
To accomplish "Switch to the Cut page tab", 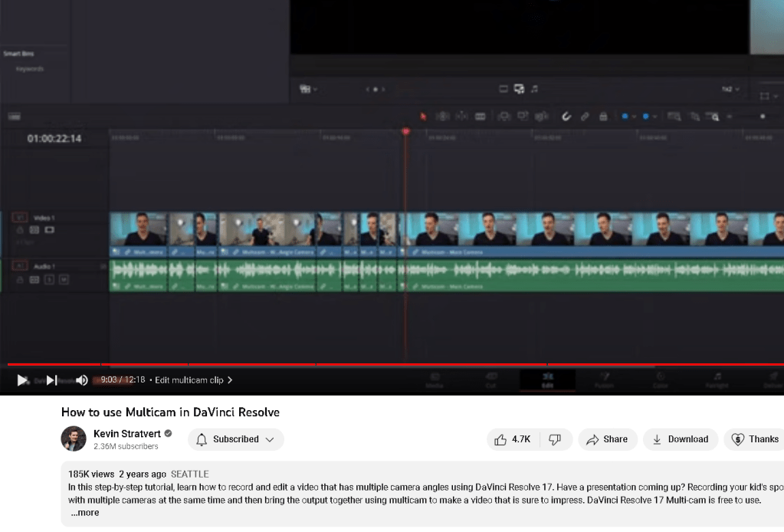I will tap(491, 380).
